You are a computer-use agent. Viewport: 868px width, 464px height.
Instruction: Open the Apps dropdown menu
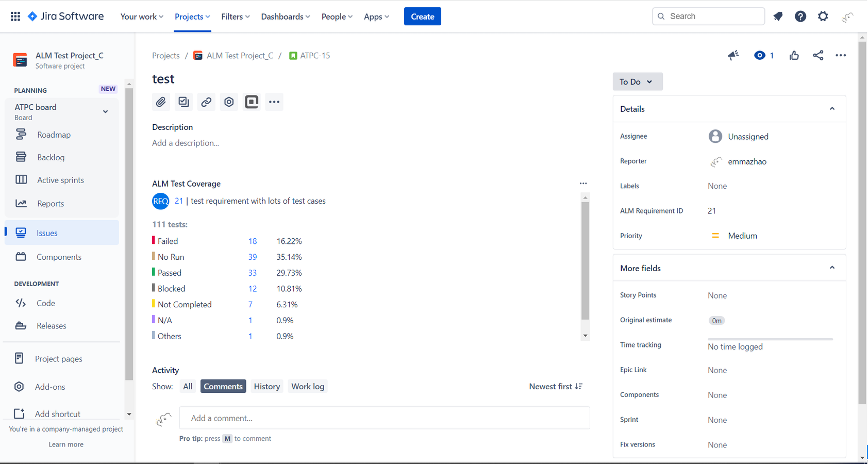coord(376,16)
